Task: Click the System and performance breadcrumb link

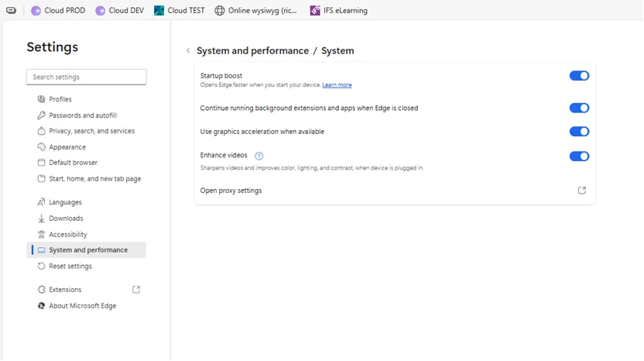Action: pos(252,51)
